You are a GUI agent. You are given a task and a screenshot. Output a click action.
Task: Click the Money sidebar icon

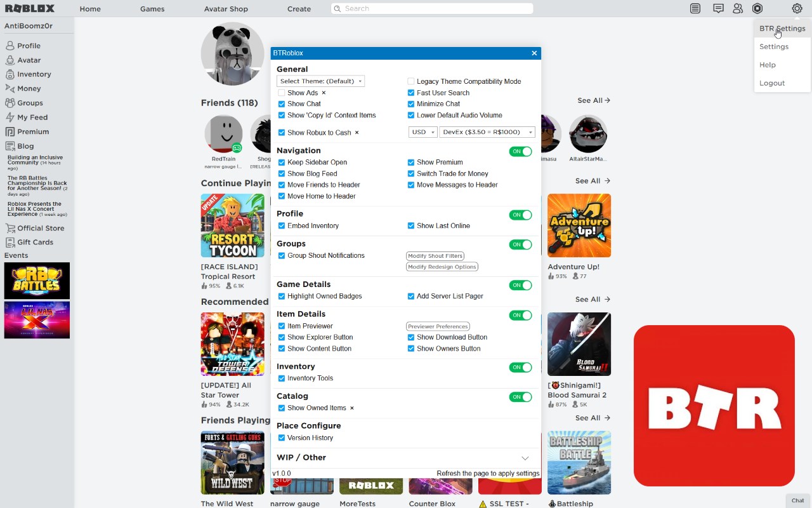[x=10, y=89]
